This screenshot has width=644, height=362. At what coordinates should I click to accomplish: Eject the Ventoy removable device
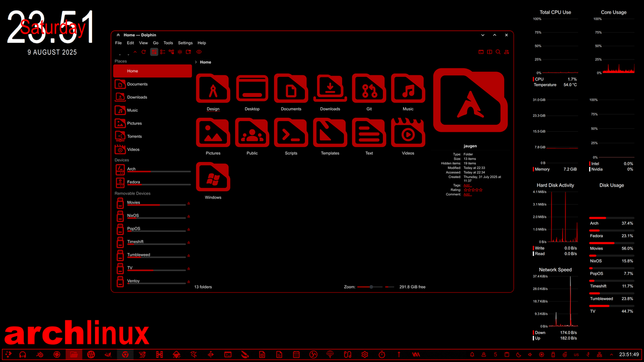coord(189,282)
